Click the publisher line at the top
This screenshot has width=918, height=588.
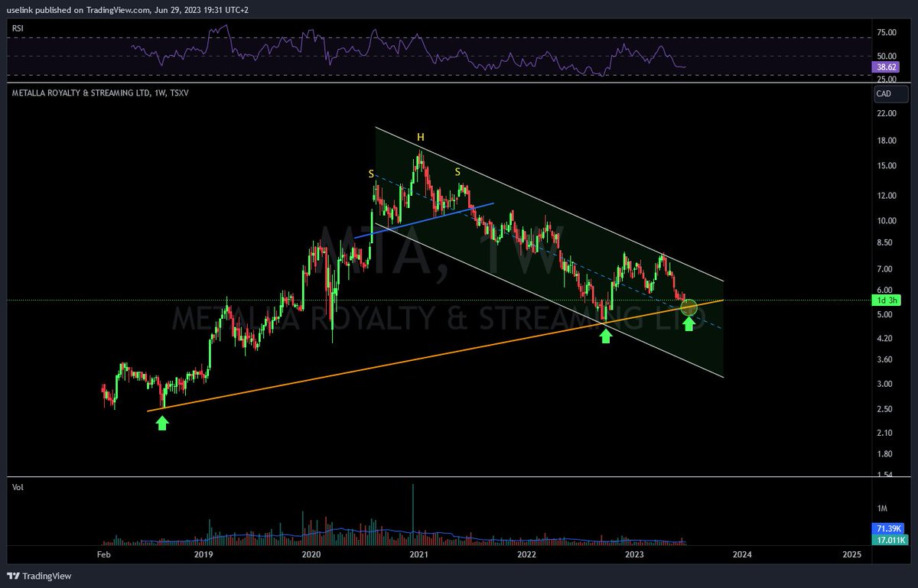[x=126, y=9]
